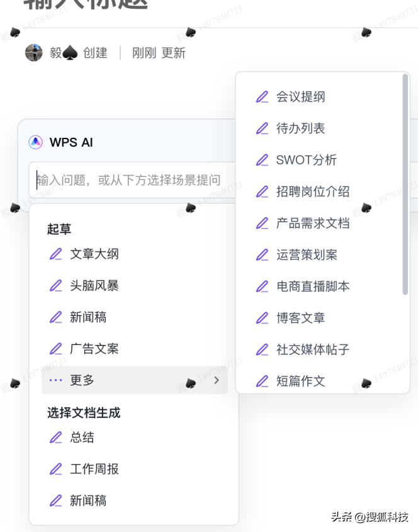Click the pen icon beside 文章大纲
Image resolution: width=418 pixels, height=532 pixels.
56,254
